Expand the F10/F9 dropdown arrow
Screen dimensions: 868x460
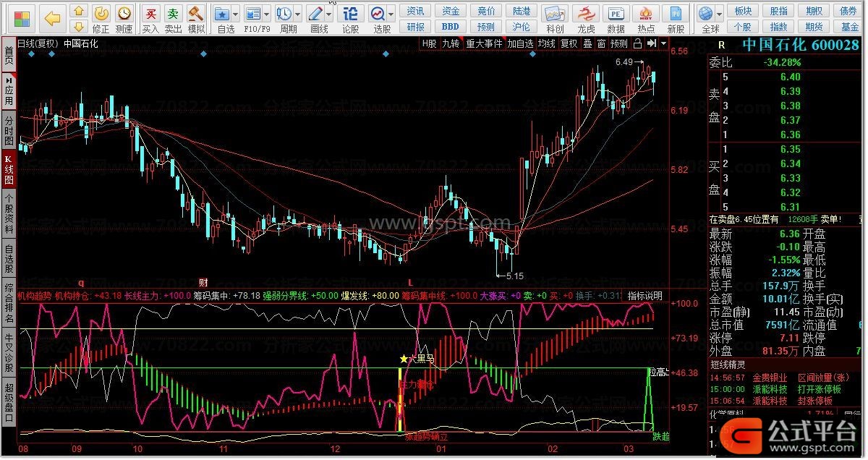(x=267, y=14)
